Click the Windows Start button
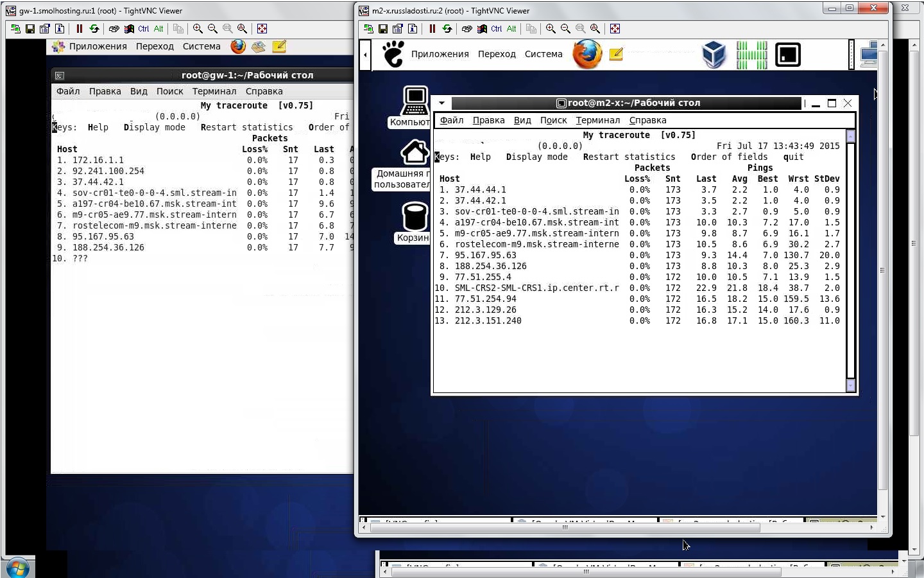924x578 pixels. (x=17, y=568)
